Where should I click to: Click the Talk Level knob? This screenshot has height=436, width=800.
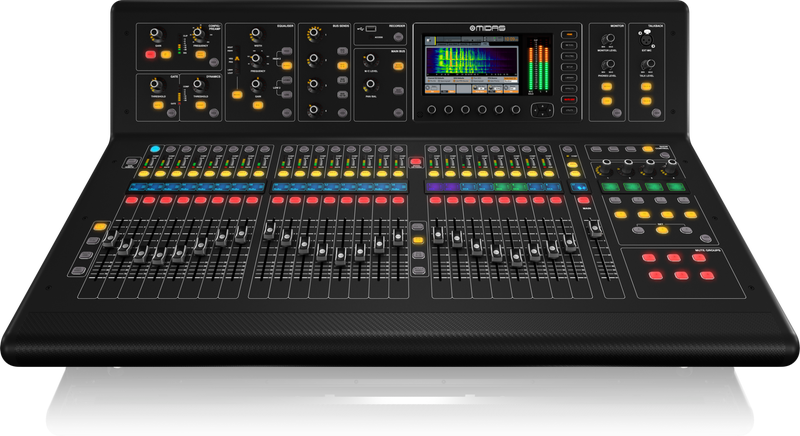(647, 65)
